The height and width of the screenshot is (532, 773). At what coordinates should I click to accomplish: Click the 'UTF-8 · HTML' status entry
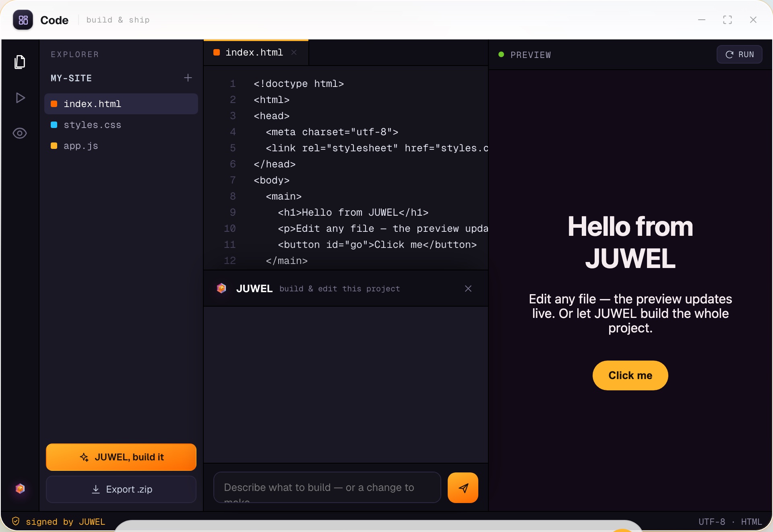pyautogui.click(x=730, y=522)
